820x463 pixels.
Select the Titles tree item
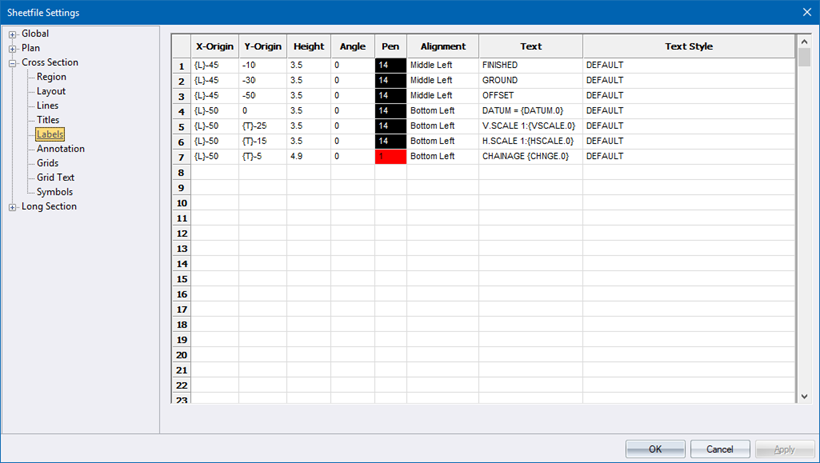pos(48,120)
